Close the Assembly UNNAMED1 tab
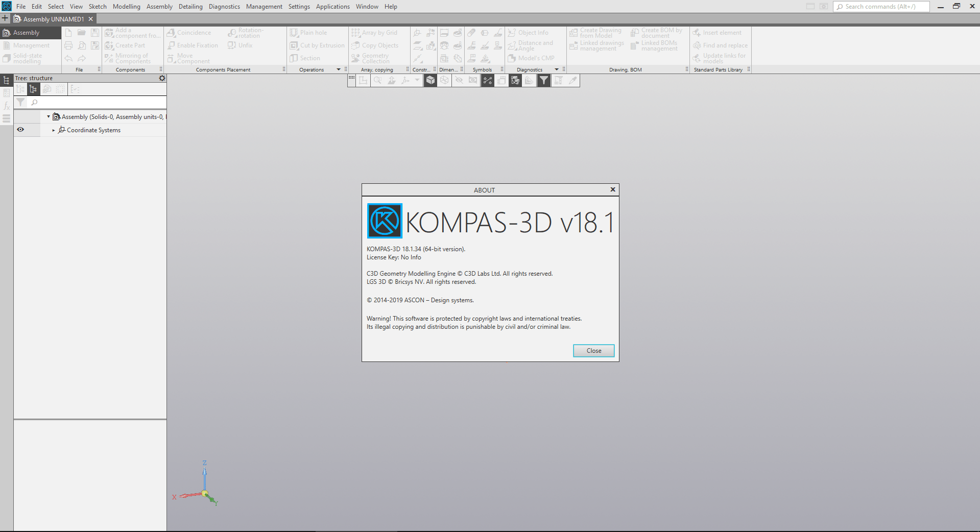 click(90, 19)
